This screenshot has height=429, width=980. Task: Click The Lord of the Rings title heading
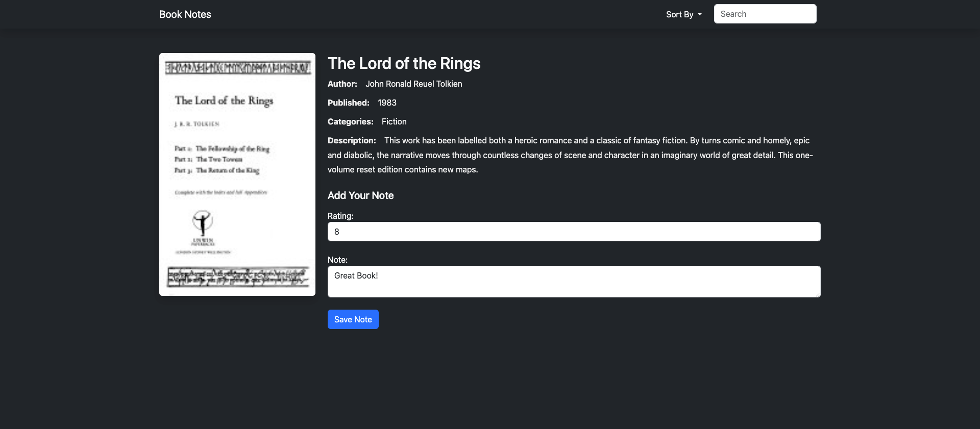click(404, 63)
